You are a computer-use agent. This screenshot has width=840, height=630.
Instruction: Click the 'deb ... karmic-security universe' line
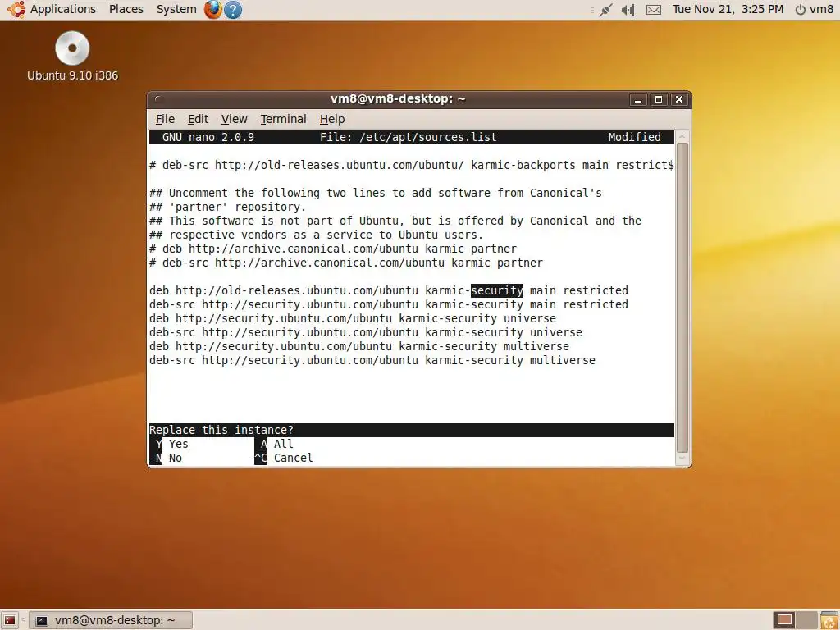tap(353, 318)
